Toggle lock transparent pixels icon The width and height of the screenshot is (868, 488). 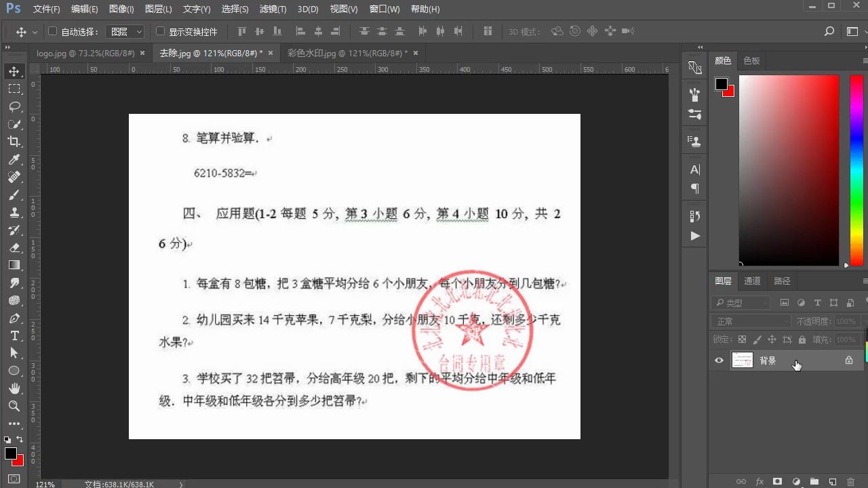coord(743,340)
